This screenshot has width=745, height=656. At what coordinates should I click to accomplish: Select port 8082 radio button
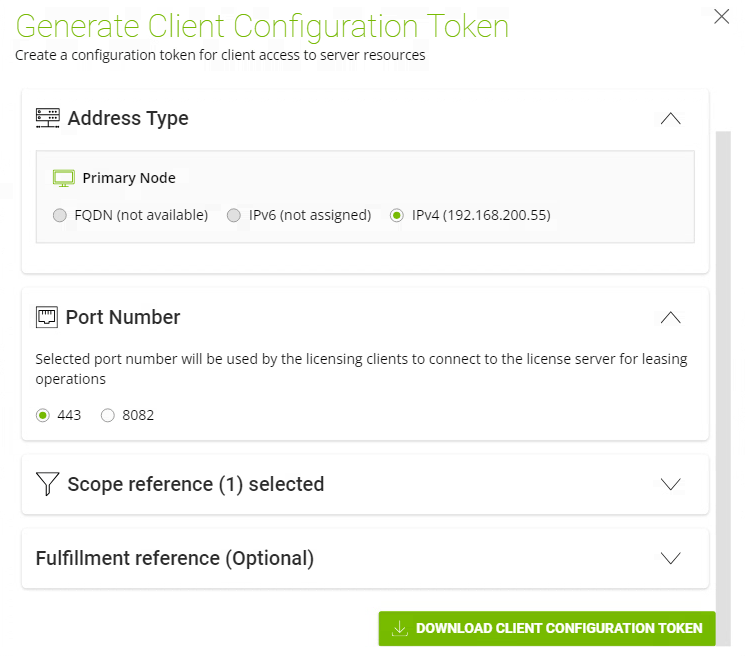pyautogui.click(x=108, y=415)
